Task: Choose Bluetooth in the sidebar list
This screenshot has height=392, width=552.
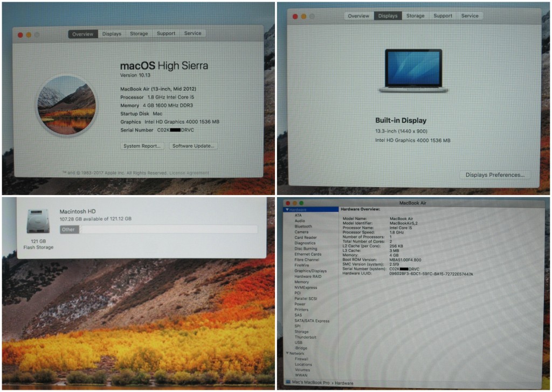Action: click(x=303, y=226)
